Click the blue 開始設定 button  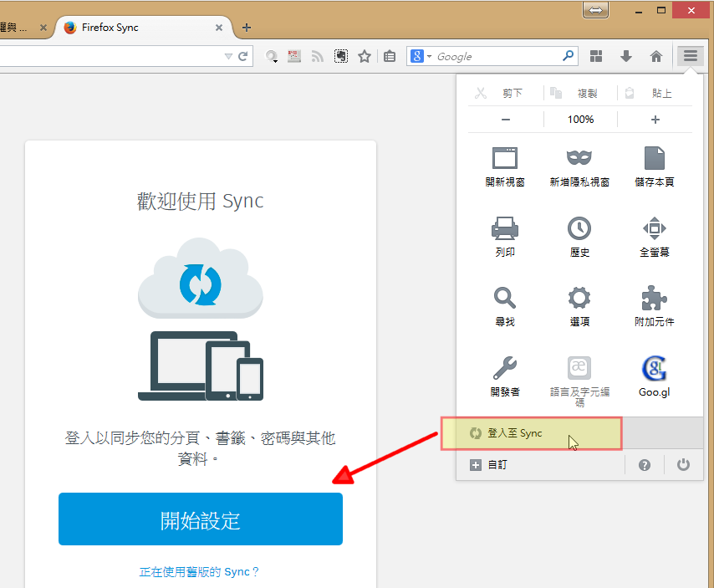[x=201, y=519]
